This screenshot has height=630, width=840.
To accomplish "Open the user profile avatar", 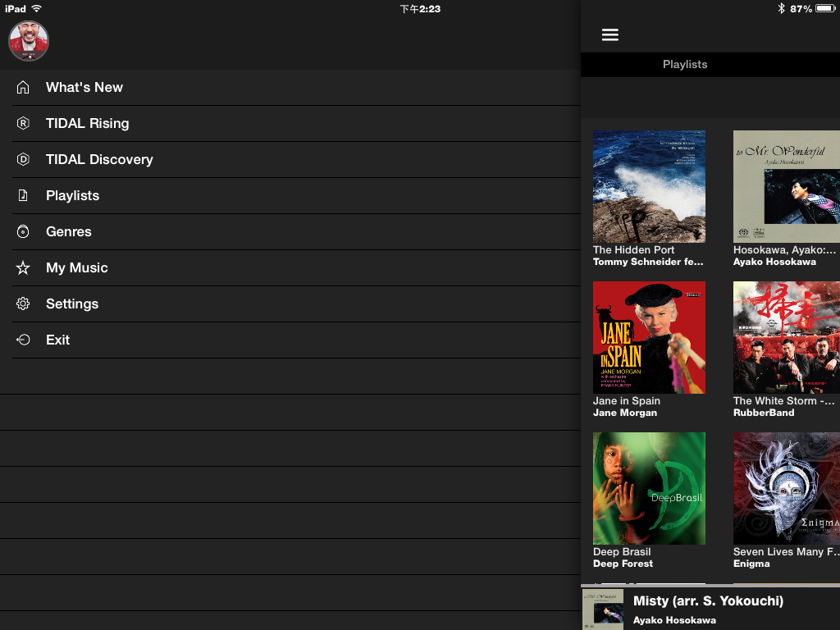I will click(x=29, y=41).
